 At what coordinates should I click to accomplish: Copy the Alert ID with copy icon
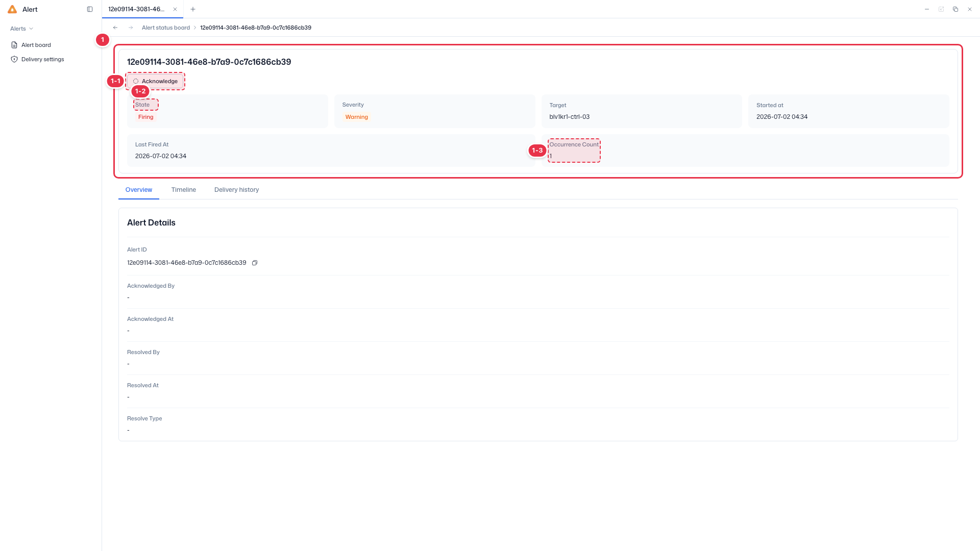pos(255,263)
